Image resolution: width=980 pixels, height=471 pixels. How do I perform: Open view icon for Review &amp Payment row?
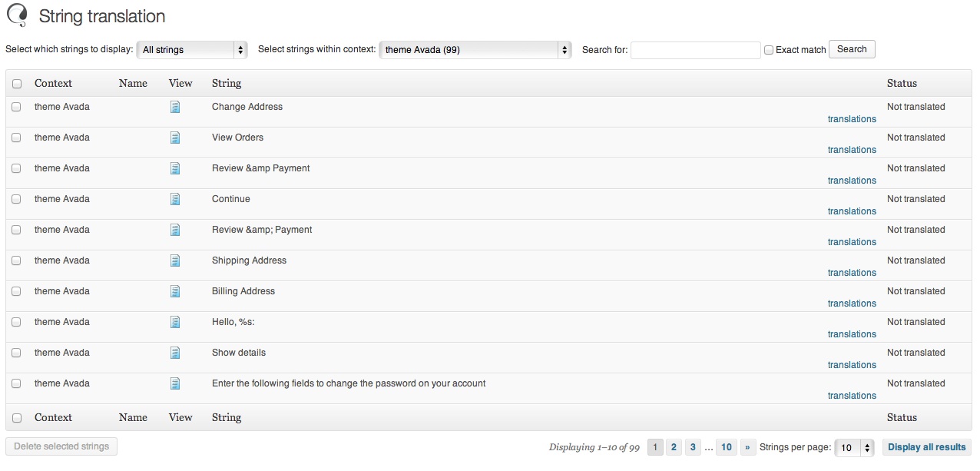[x=175, y=168]
